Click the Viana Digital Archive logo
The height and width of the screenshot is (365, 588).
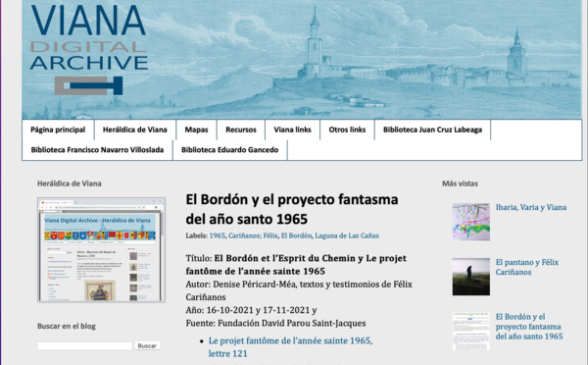click(89, 49)
